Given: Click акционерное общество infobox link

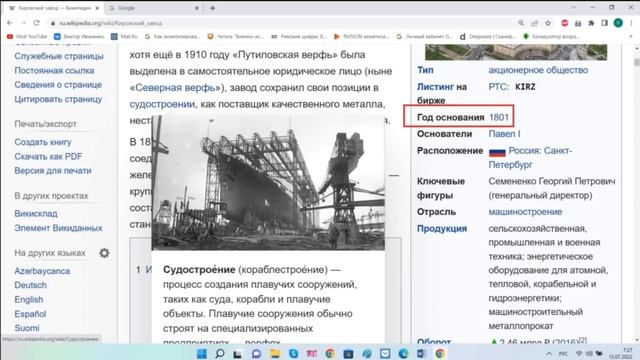Looking at the screenshot, I should tap(538, 70).
